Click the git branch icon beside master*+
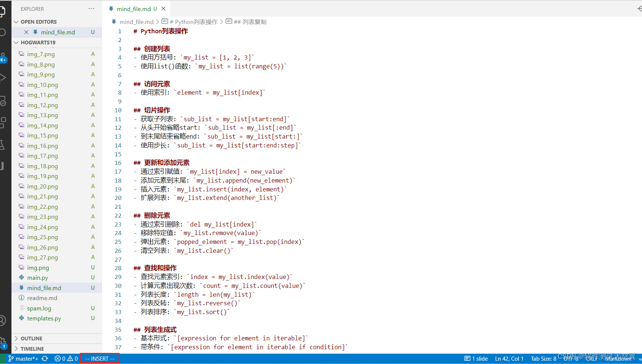 11,358
